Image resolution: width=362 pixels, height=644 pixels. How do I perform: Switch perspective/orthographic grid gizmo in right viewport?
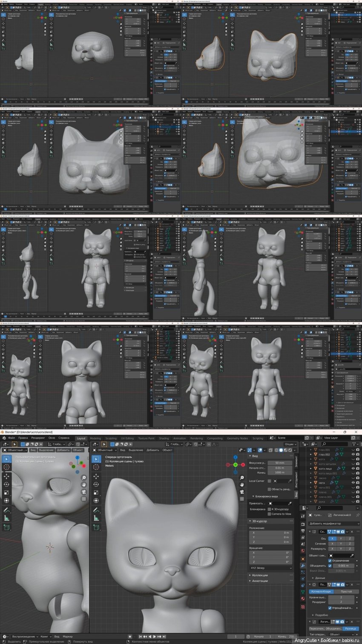coord(242,499)
